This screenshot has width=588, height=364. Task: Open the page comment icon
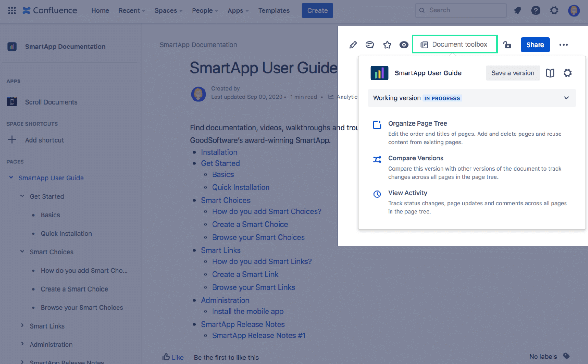(x=370, y=45)
